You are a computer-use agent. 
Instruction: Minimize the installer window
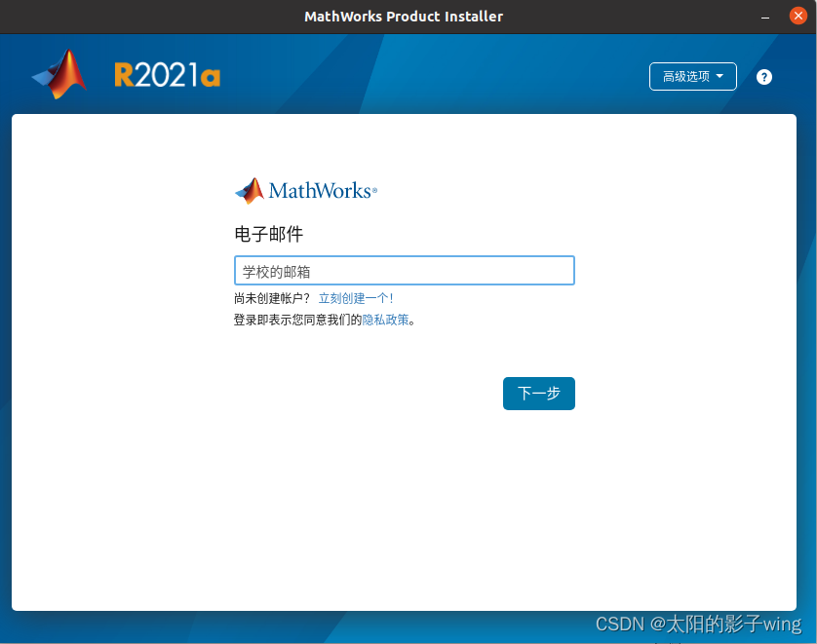[x=765, y=16]
